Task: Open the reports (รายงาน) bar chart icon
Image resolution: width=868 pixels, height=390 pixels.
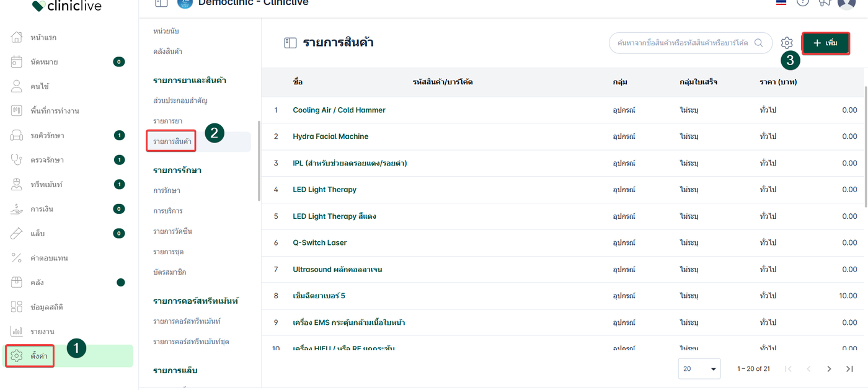Action: (17, 332)
